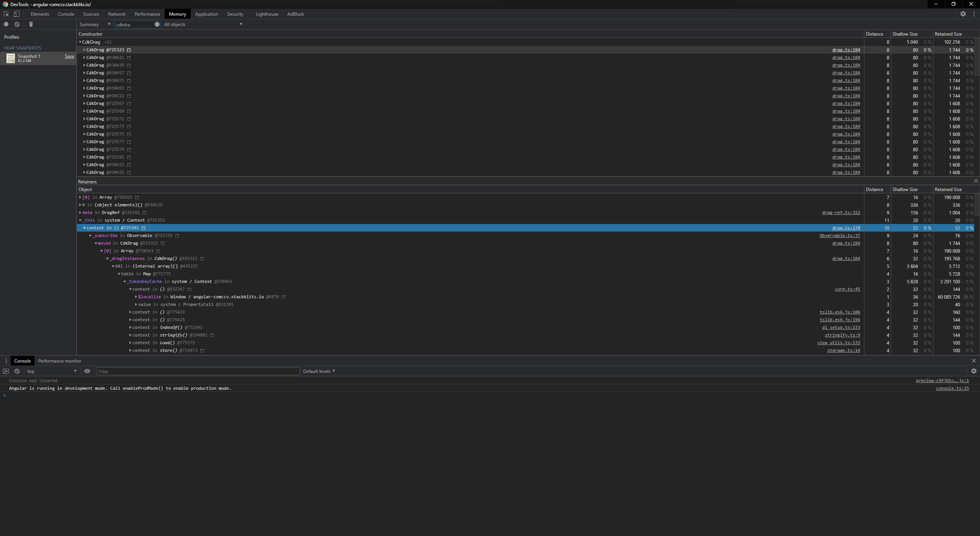Open the drag.ts:184 source link

point(846,50)
